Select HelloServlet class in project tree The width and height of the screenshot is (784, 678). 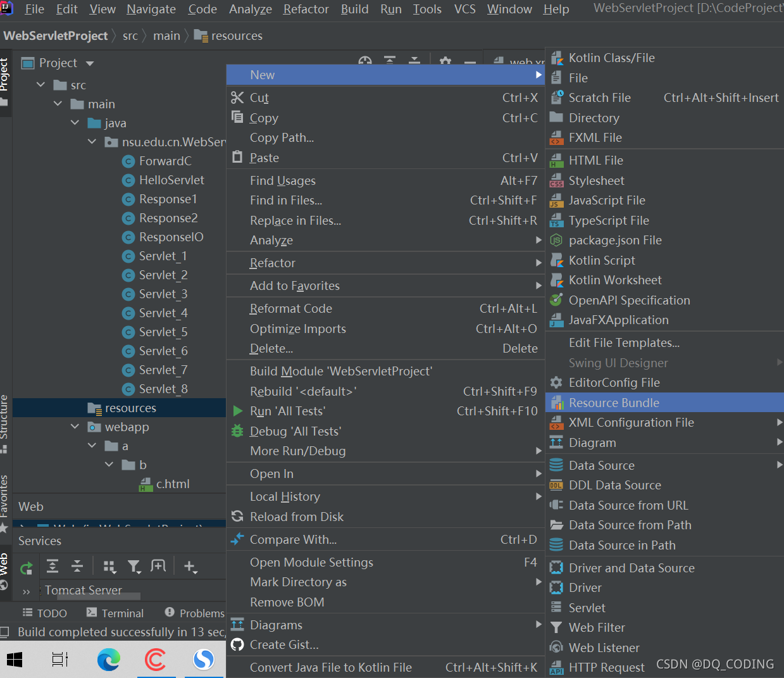click(171, 180)
